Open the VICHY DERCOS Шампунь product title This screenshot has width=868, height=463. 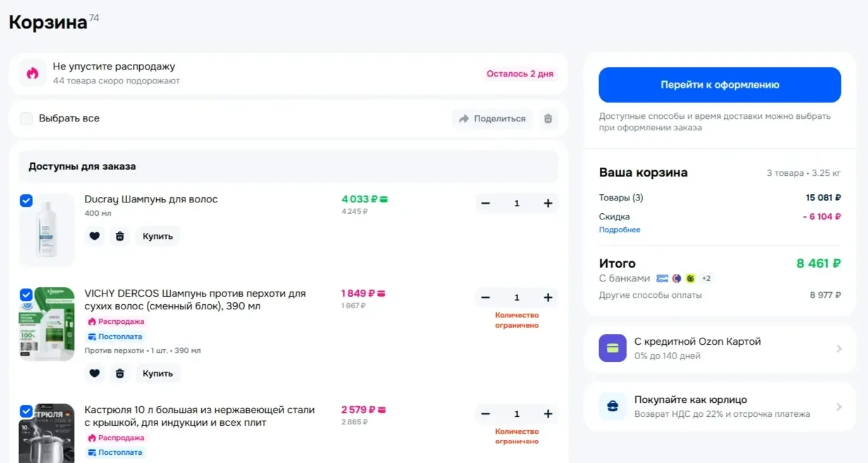[195, 300]
